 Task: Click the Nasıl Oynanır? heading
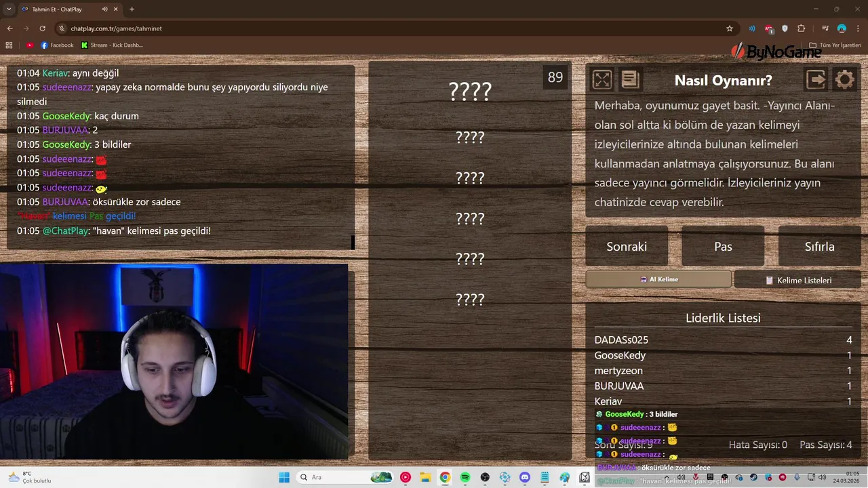[723, 81]
